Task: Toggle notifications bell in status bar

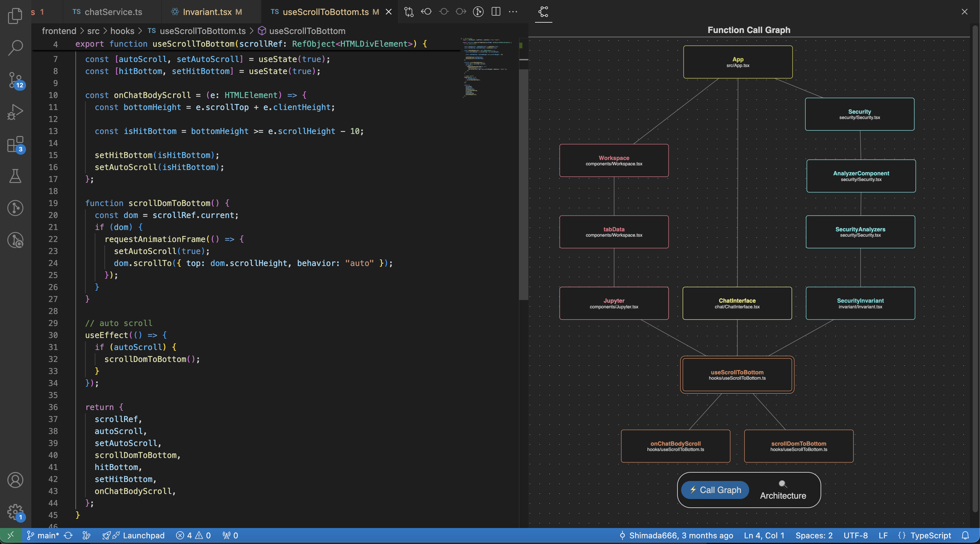Action: 965,535
